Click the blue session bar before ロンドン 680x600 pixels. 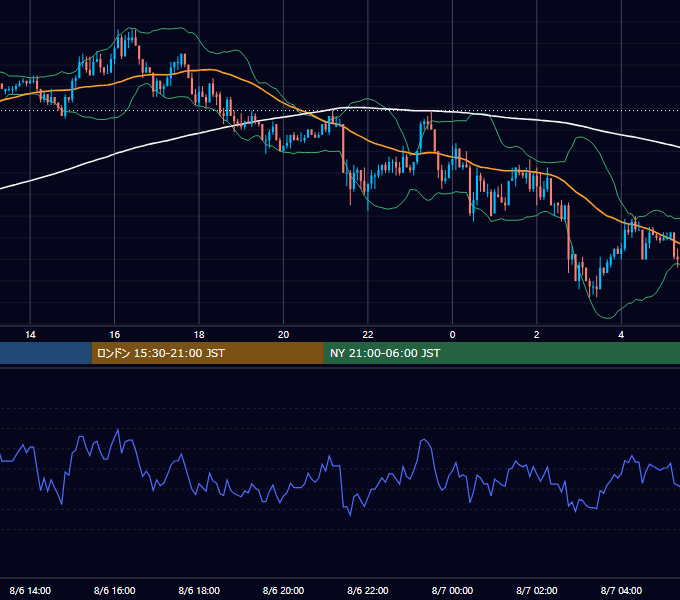tap(46, 353)
